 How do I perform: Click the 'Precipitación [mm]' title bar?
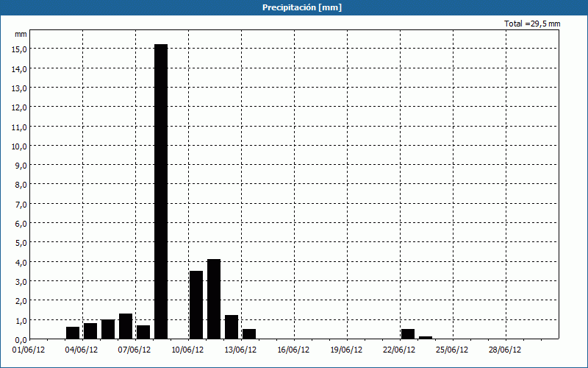coord(294,7)
